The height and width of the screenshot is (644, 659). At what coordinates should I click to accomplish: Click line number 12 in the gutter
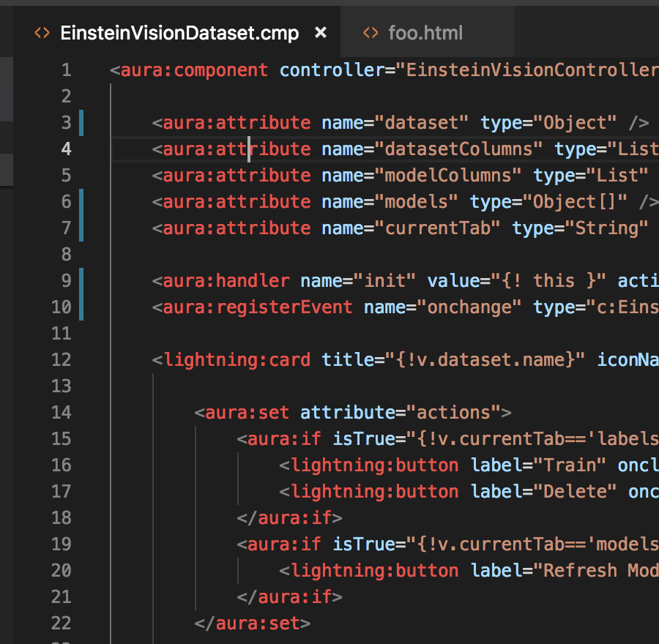coord(62,359)
